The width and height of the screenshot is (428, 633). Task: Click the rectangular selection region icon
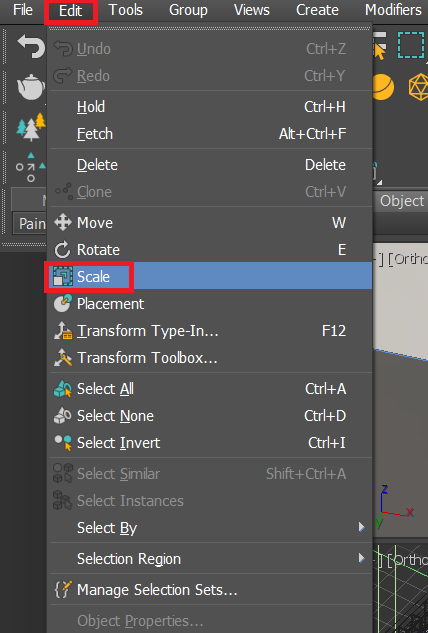411,45
